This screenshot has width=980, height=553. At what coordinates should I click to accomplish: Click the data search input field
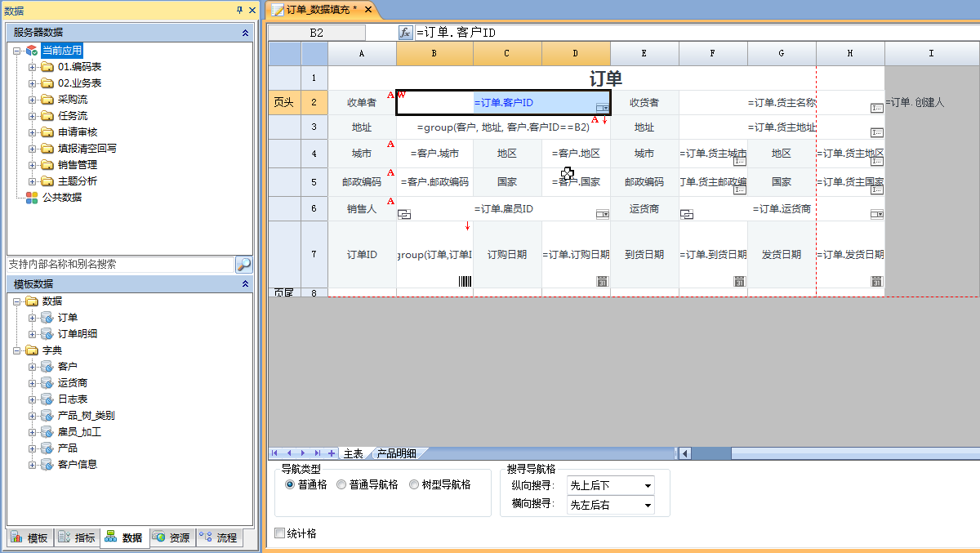[x=120, y=265]
